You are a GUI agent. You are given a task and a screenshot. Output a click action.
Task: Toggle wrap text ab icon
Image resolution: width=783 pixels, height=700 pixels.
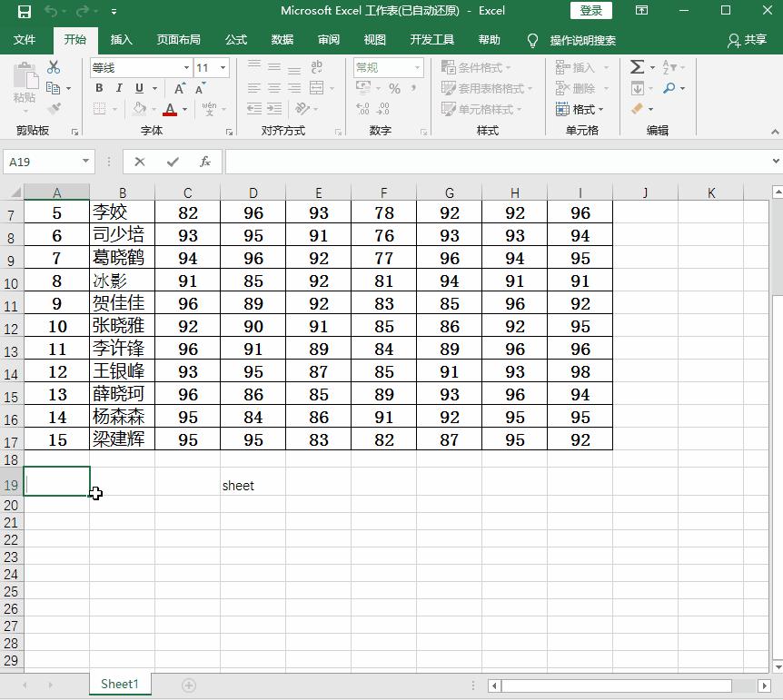(x=316, y=67)
